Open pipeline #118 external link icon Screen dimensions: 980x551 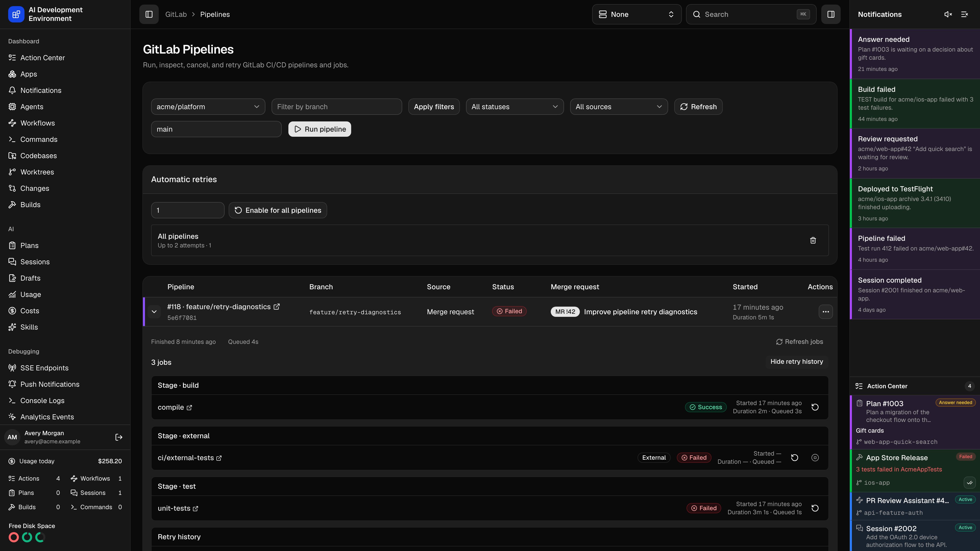[x=277, y=306]
